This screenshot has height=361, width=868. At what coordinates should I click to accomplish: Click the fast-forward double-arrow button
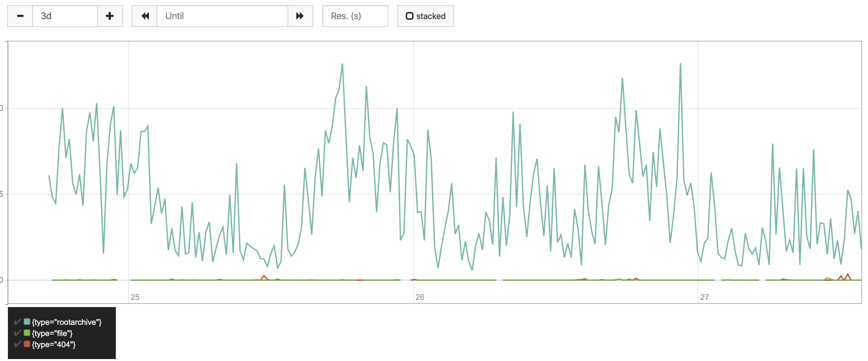[x=300, y=16]
